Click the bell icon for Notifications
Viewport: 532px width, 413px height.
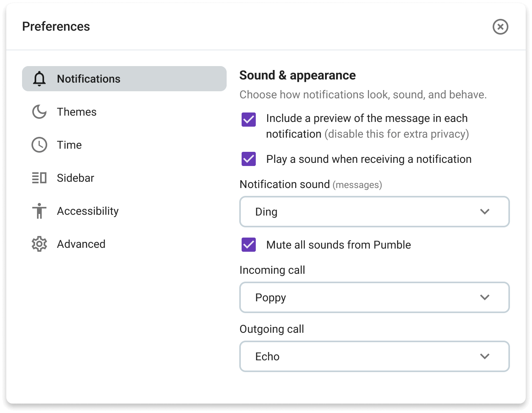point(39,78)
